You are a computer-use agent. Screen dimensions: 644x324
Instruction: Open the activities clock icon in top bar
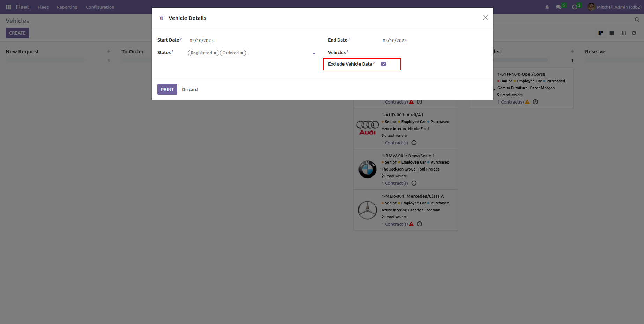575,7
